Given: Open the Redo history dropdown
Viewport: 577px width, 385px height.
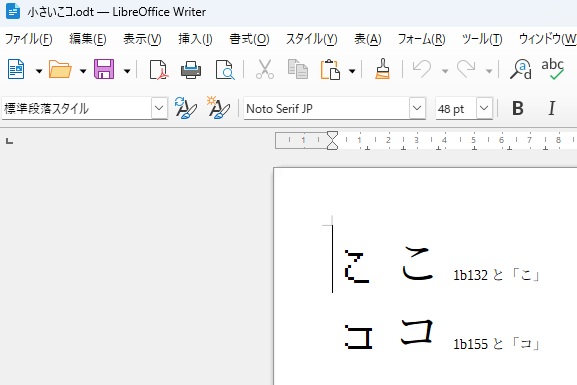Looking at the screenshot, I should click(489, 71).
